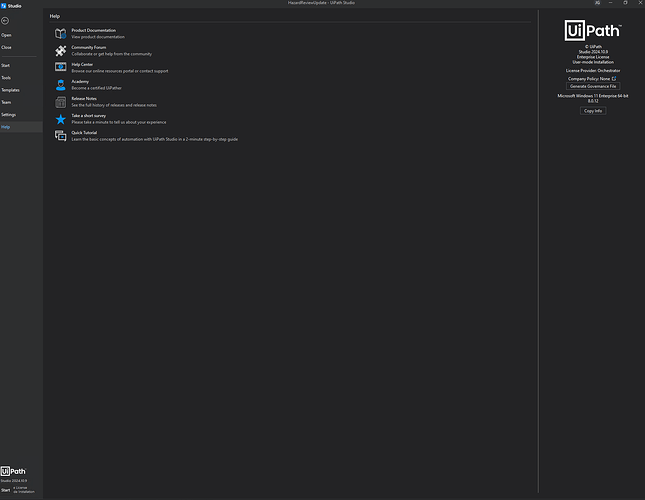The width and height of the screenshot is (645, 500).
Task: Click the 'Company Policy: None' text
Action: (x=589, y=79)
